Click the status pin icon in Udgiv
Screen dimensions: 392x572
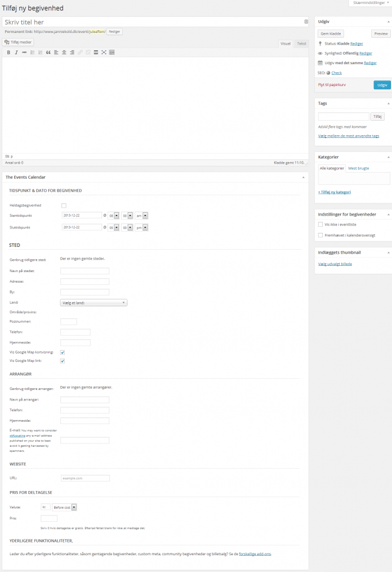tap(320, 44)
